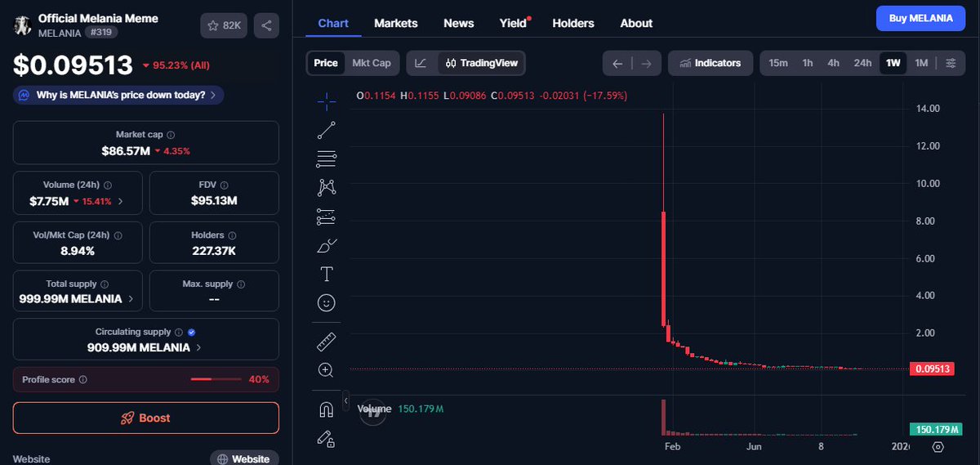Click the MELANIA rank #319 badge
This screenshot has height=465, width=980.
pyautogui.click(x=100, y=33)
